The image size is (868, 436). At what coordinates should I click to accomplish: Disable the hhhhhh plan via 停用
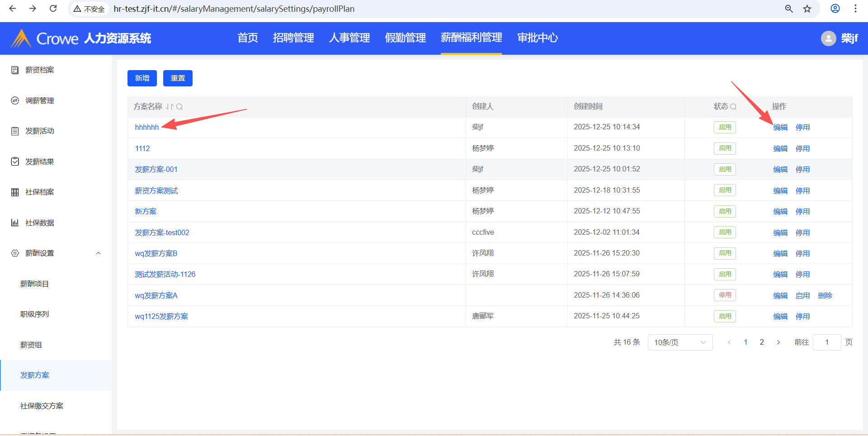click(x=802, y=128)
